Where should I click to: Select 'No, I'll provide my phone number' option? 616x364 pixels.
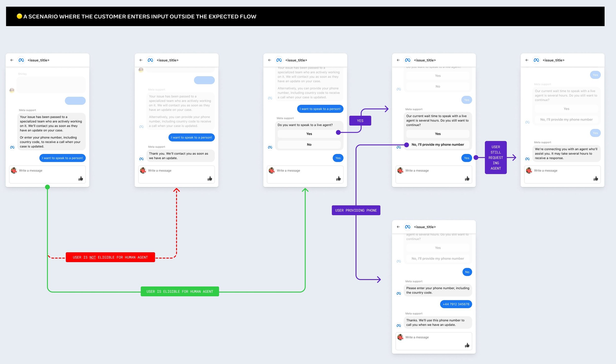pyautogui.click(x=438, y=144)
